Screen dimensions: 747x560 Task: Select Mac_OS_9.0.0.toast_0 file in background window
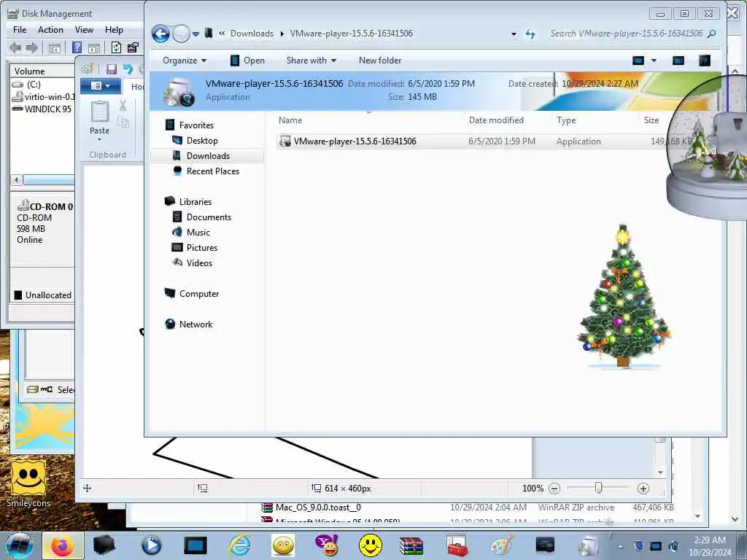tap(318, 507)
